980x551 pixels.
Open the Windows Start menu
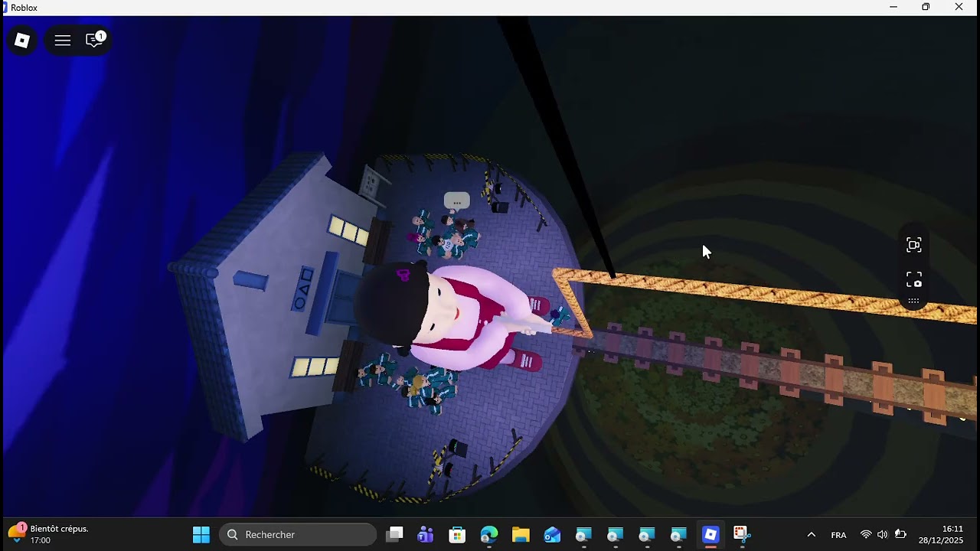coord(201,534)
